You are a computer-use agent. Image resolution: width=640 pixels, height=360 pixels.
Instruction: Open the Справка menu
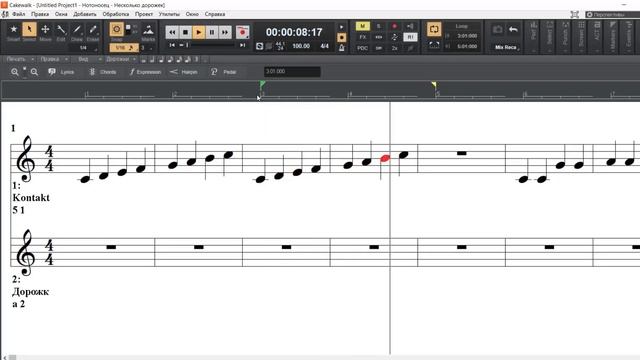click(215, 14)
